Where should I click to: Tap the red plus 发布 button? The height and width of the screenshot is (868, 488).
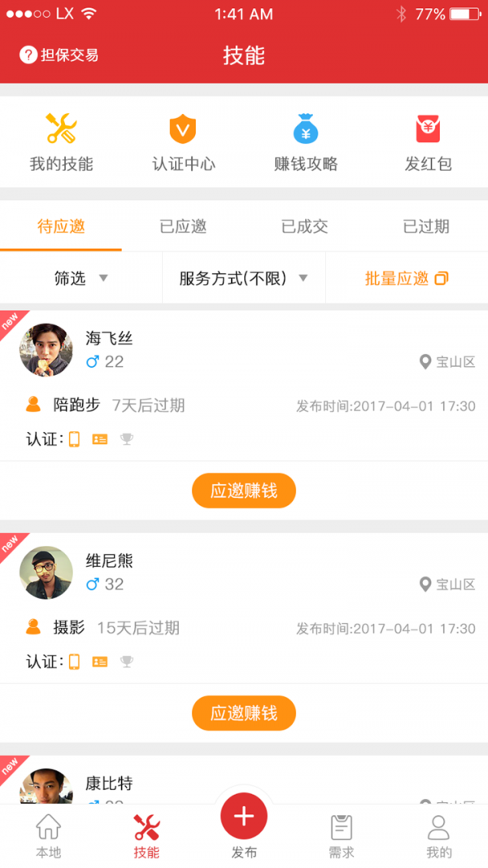coord(243,815)
